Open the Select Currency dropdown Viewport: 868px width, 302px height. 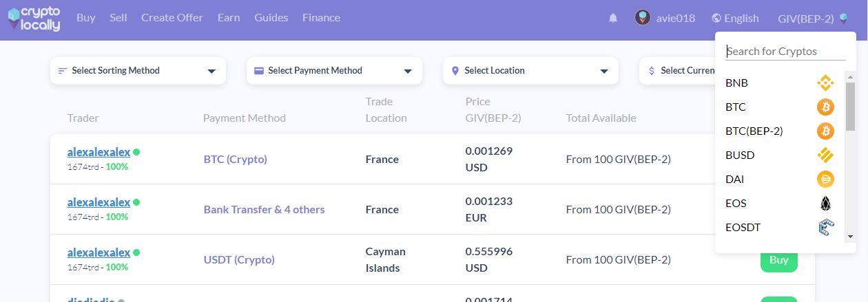[678, 71]
